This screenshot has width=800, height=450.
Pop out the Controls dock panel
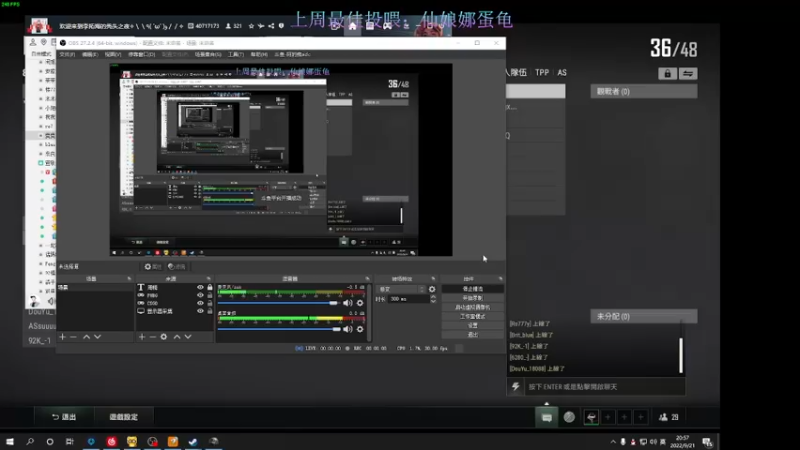(x=501, y=279)
